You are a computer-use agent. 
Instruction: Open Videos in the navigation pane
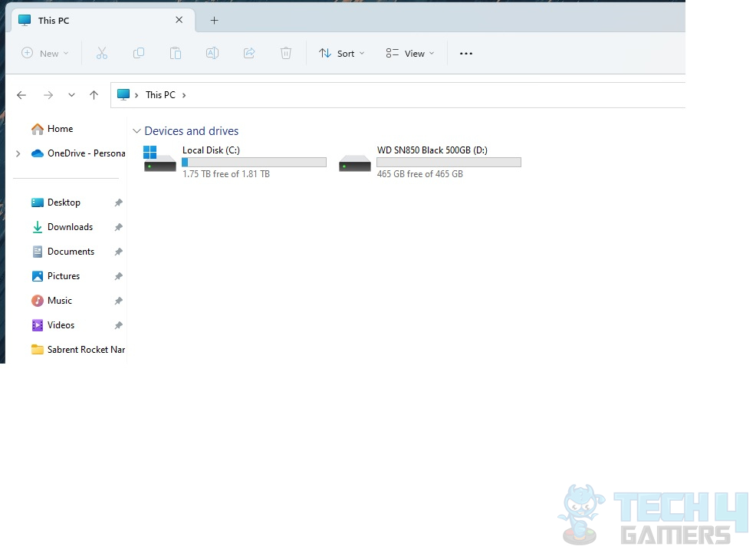(61, 325)
